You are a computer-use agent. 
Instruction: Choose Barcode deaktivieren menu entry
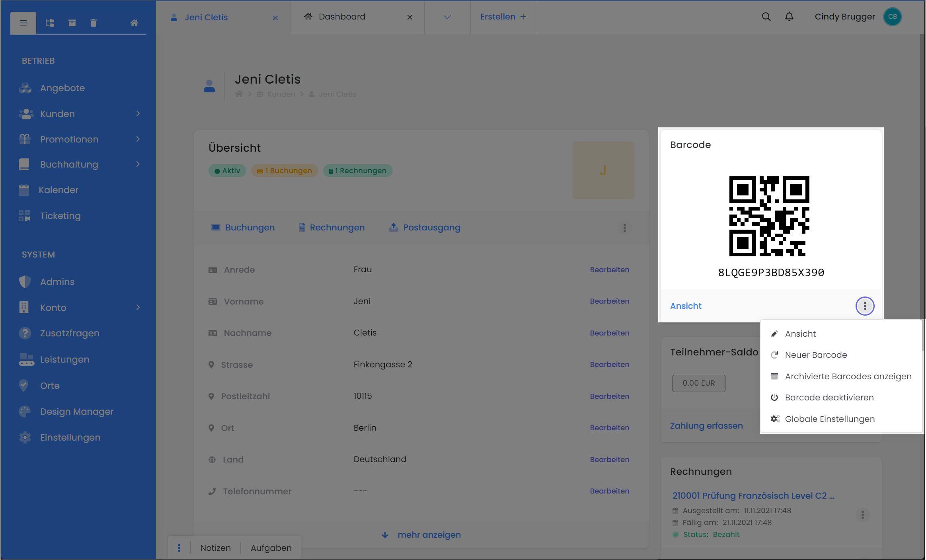coord(829,398)
